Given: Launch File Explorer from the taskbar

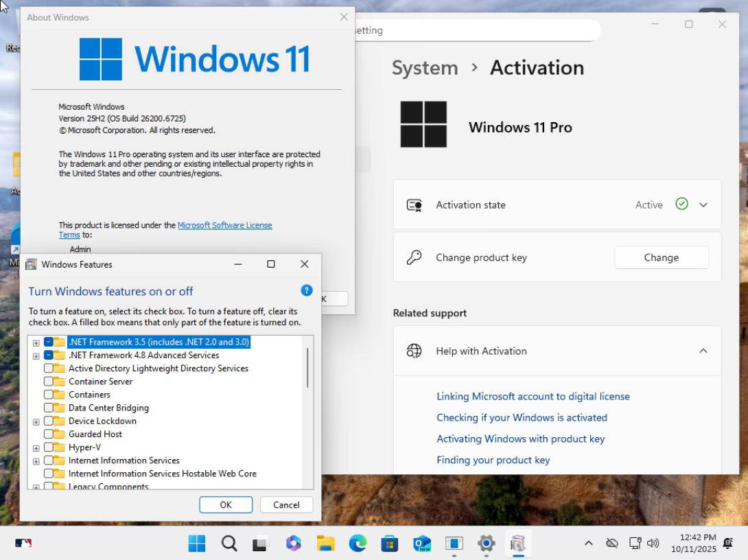Looking at the screenshot, I should [x=325, y=544].
